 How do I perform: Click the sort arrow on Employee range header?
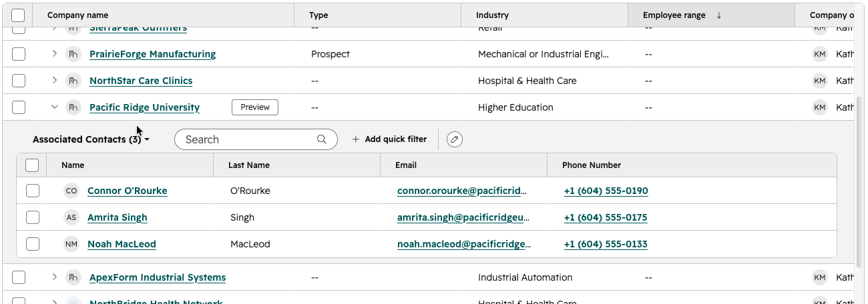point(718,15)
